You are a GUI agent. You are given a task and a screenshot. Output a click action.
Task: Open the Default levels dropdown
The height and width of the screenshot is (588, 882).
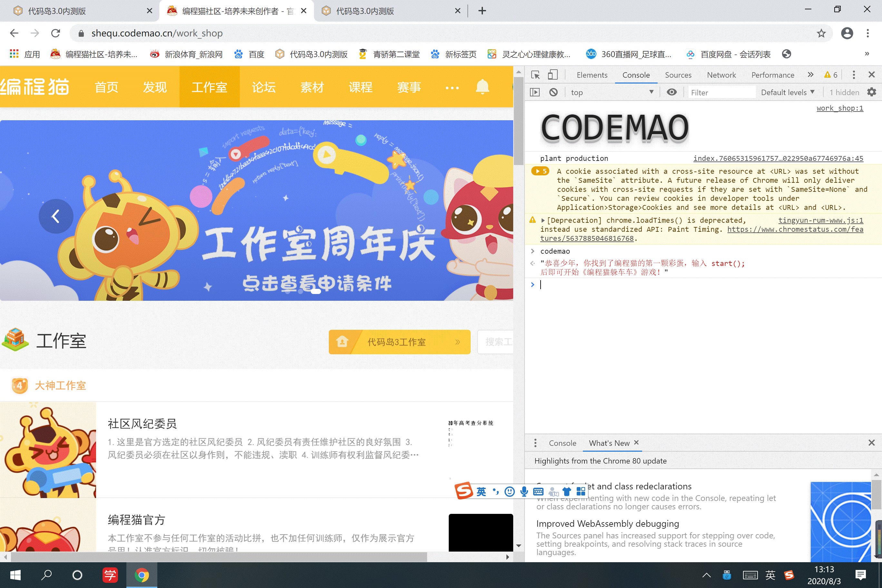(788, 92)
